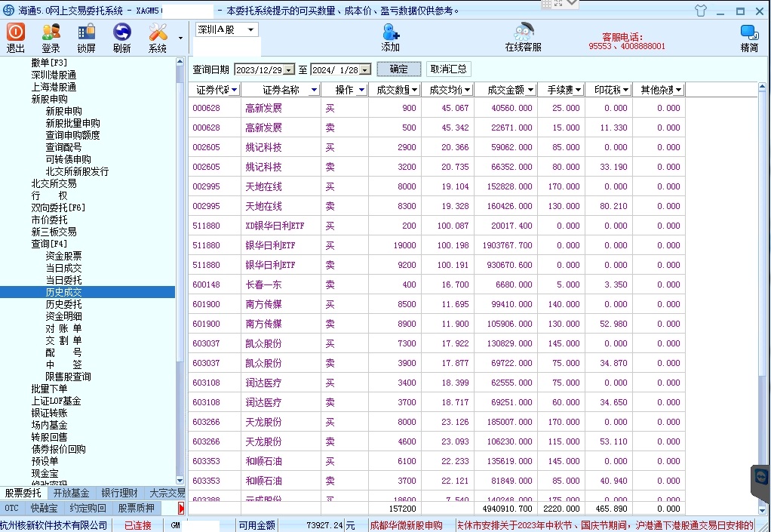This screenshot has width=771, height=532.
Task: Click the 确定 confirm button
Action: click(x=399, y=69)
